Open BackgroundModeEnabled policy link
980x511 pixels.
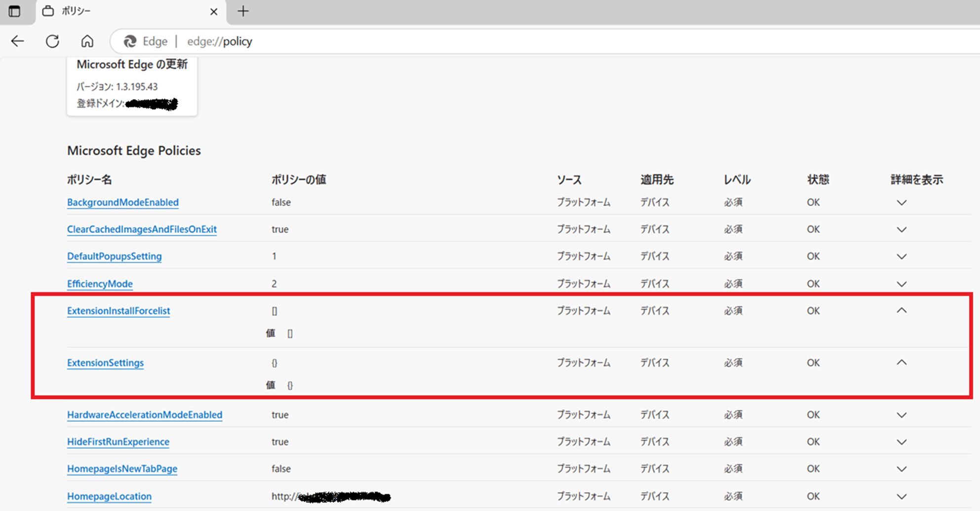point(123,202)
